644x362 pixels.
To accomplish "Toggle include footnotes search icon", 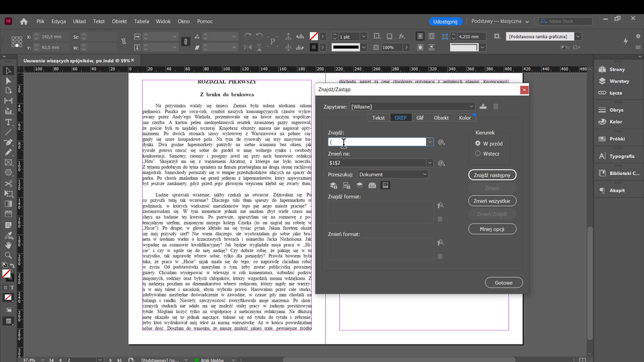I will pyautogui.click(x=385, y=185).
